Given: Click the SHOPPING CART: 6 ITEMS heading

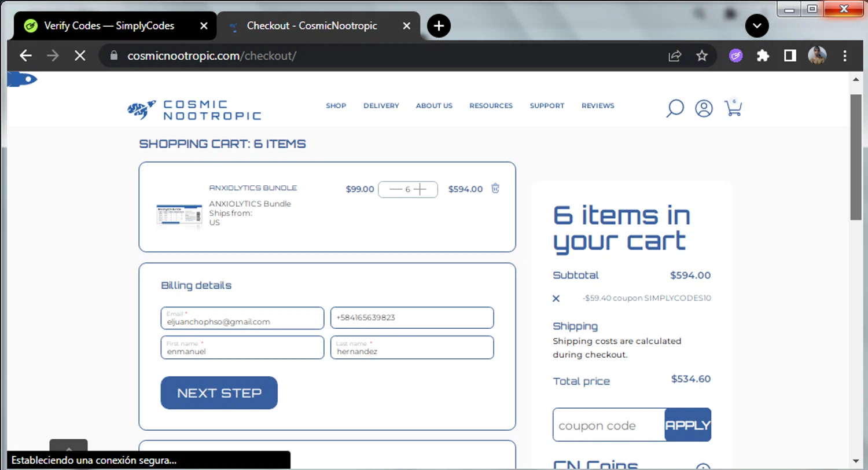Looking at the screenshot, I should pyautogui.click(x=223, y=144).
